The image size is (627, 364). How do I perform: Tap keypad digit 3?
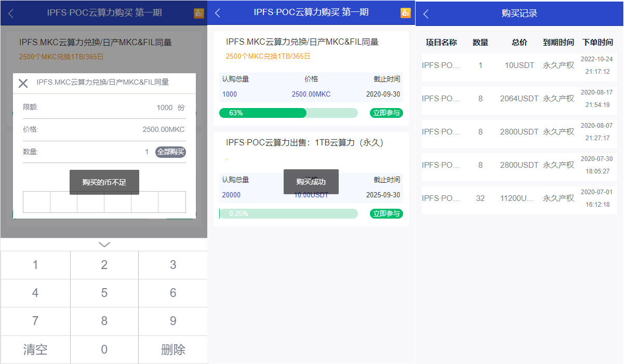click(x=173, y=265)
